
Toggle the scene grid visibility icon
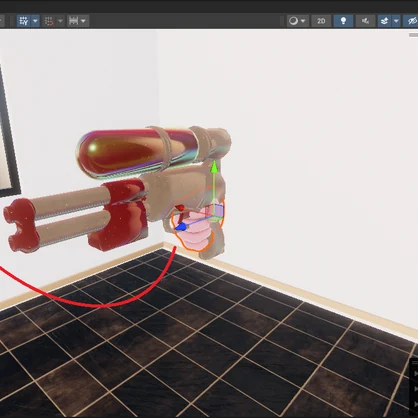24,21
